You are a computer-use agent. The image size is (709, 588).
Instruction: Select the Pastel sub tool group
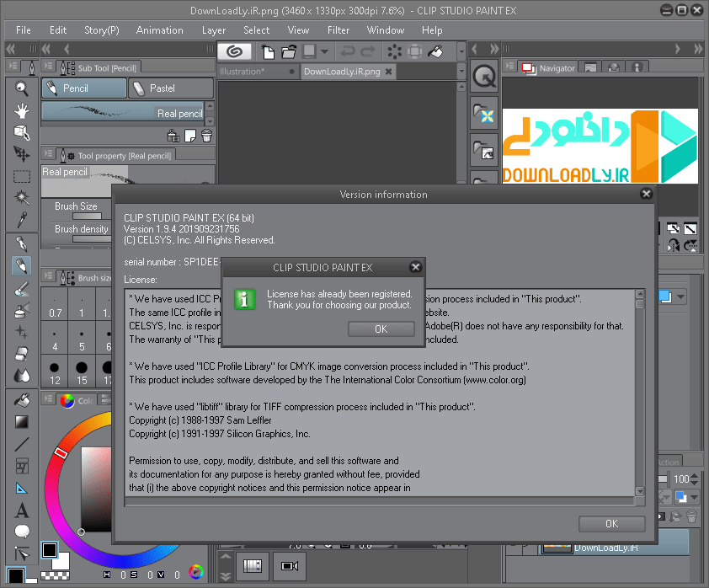171,88
